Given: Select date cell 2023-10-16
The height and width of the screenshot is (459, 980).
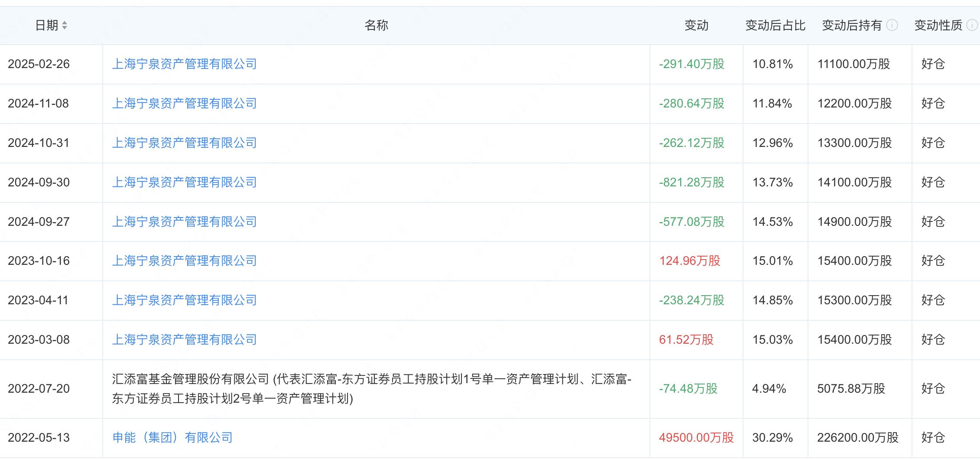Looking at the screenshot, I should (39, 261).
